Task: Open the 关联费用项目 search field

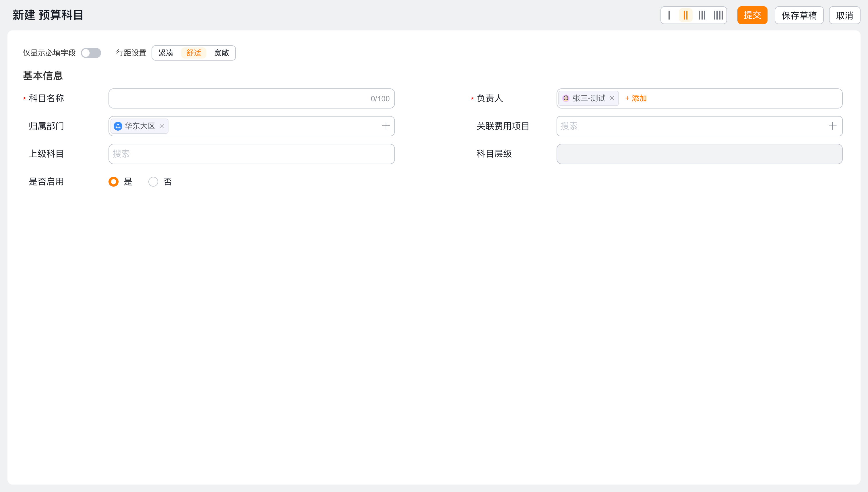Action: 700,126
